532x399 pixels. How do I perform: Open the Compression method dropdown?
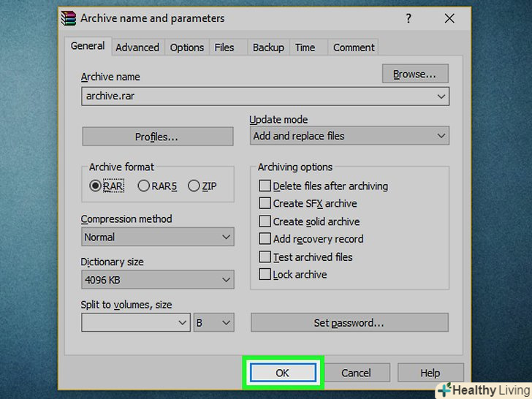(x=158, y=237)
